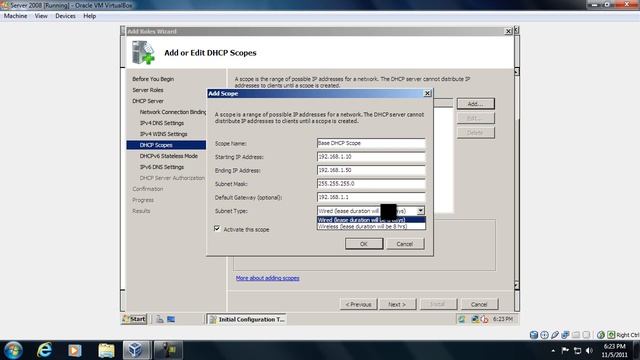Click OK in the Add Scope dialog

pos(364,244)
